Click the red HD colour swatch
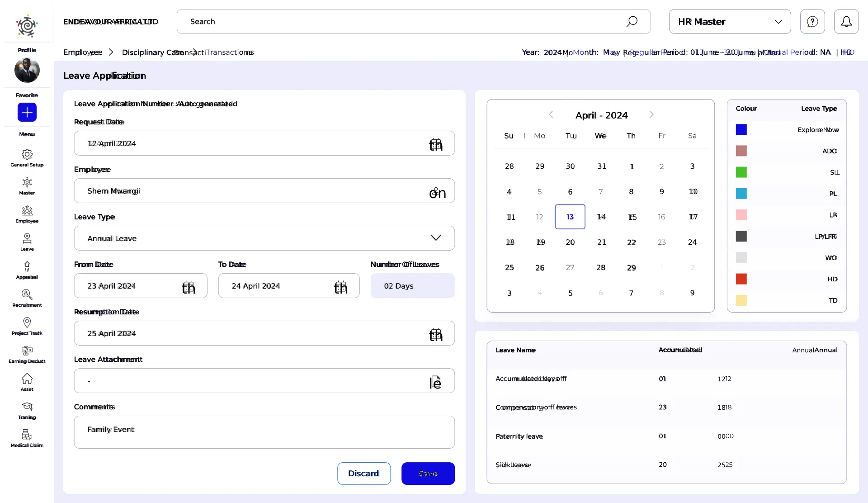 741,279
